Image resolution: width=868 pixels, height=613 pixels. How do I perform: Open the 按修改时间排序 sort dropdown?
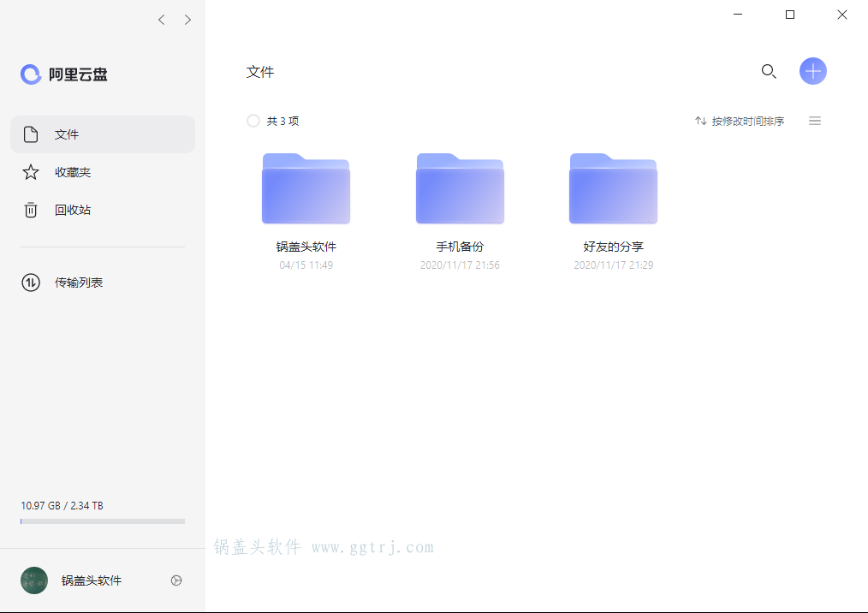tap(740, 121)
